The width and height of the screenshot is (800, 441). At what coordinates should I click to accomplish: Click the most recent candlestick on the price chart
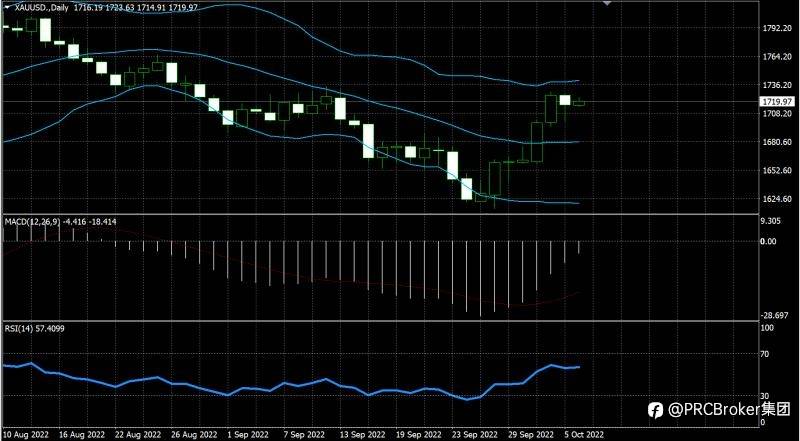pos(579,103)
